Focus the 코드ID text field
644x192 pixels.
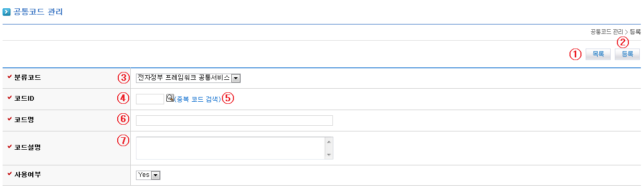coord(150,99)
